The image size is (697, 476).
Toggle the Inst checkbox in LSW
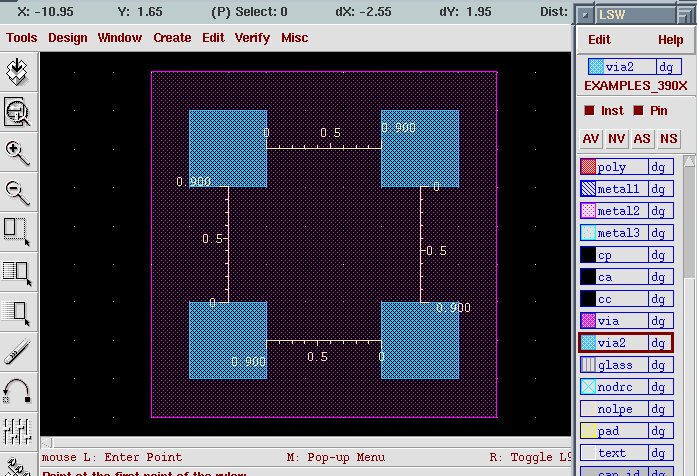pyautogui.click(x=589, y=111)
